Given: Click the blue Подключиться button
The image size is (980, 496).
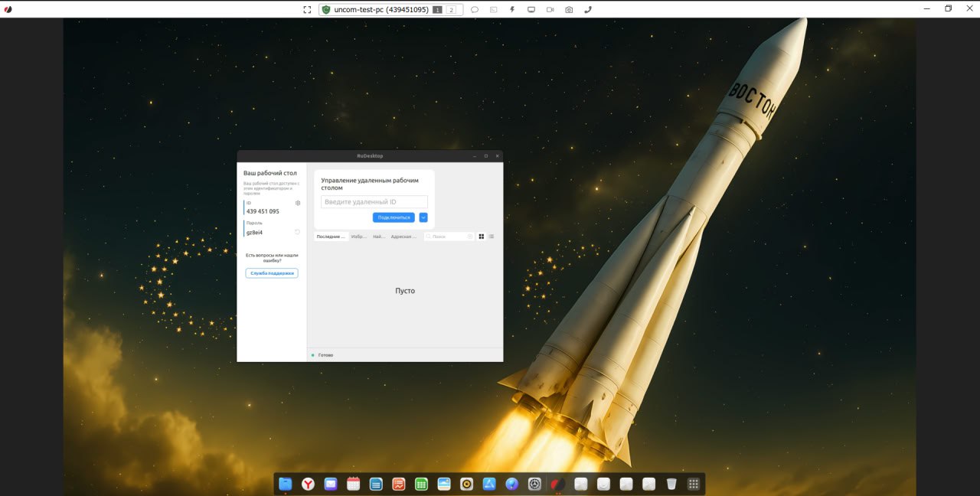Looking at the screenshot, I should (394, 217).
